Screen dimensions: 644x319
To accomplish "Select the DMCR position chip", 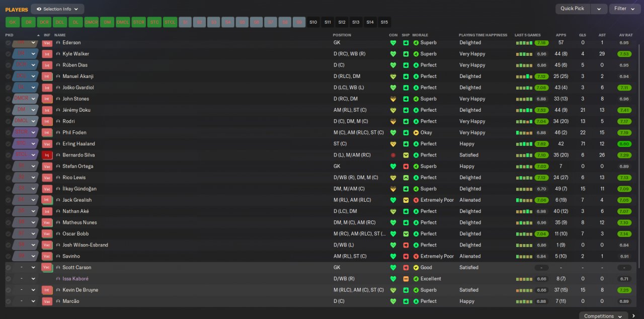I will click(91, 22).
